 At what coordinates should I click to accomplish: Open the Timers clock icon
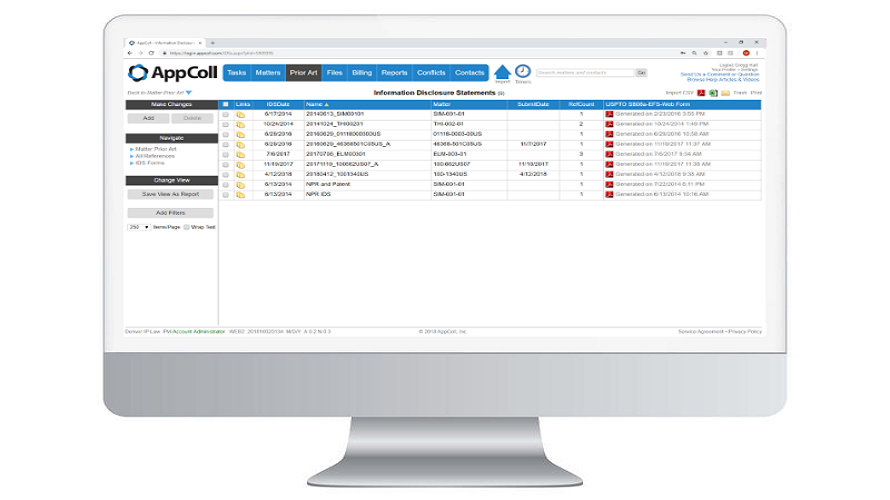(x=523, y=71)
